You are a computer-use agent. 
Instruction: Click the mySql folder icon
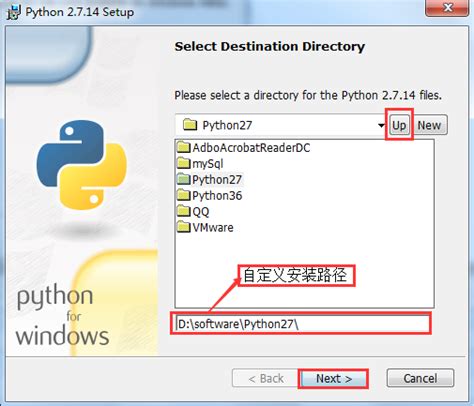tap(184, 163)
